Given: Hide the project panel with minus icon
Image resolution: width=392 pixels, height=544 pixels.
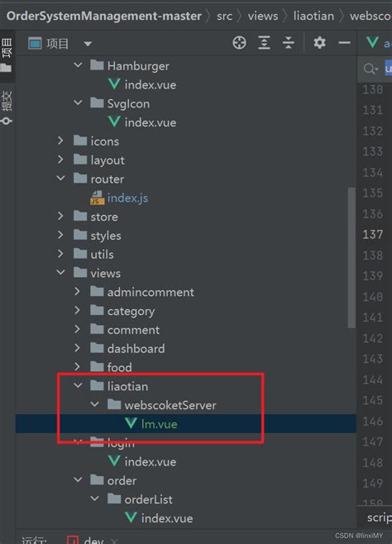Looking at the screenshot, I should click(345, 43).
